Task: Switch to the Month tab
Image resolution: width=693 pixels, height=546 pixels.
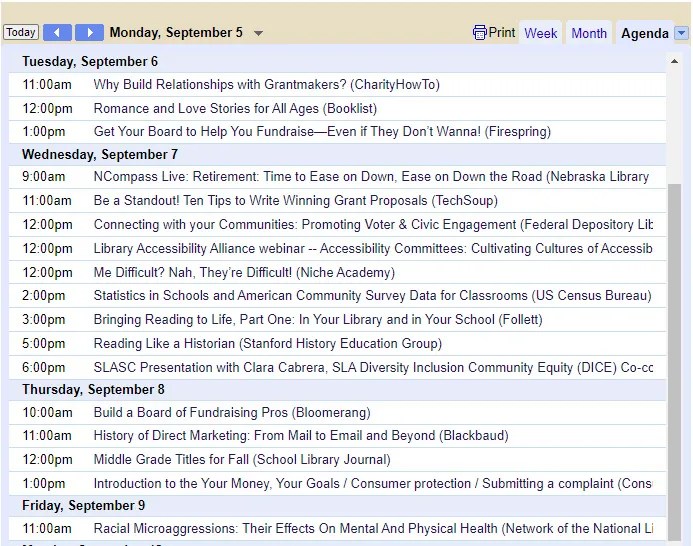Action: [589, 33]
